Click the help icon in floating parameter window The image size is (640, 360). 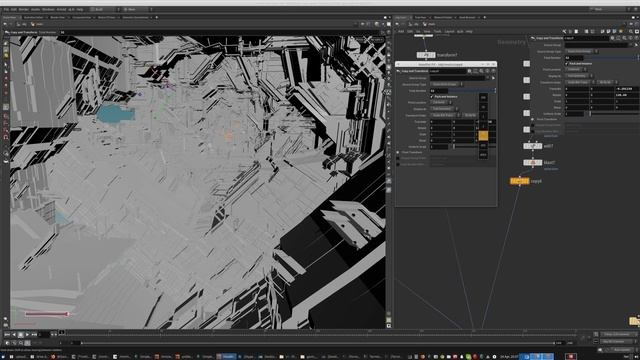click(493, 71)
